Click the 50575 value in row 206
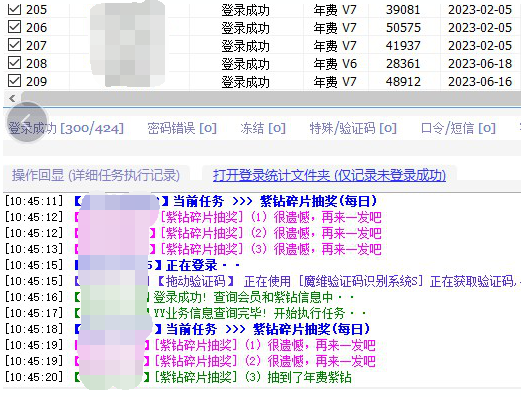This screenshot has width=521, height=397. (x=403, y=27)
